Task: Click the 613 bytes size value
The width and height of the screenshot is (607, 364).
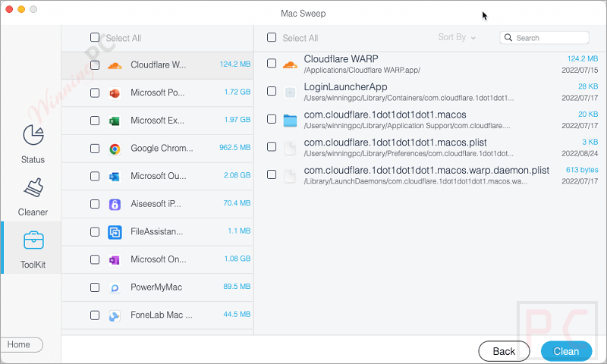Action: (x=582, y=170)
